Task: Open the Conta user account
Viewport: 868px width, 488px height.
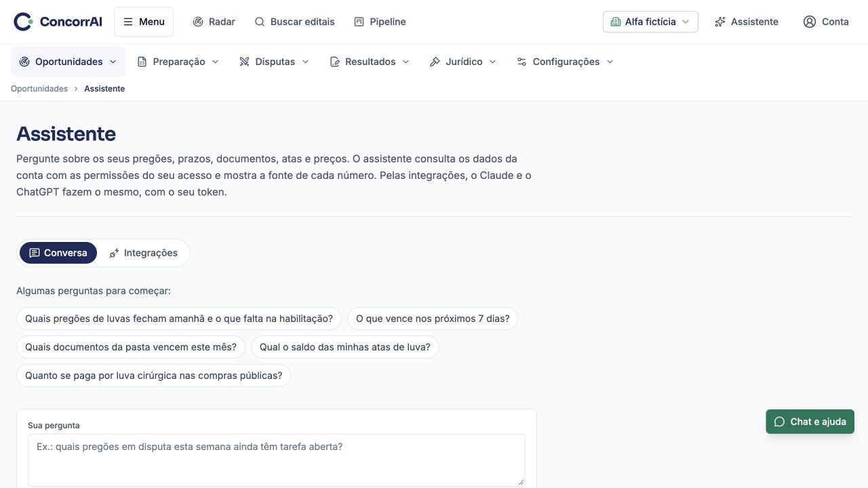Action: tap(826, 22)
